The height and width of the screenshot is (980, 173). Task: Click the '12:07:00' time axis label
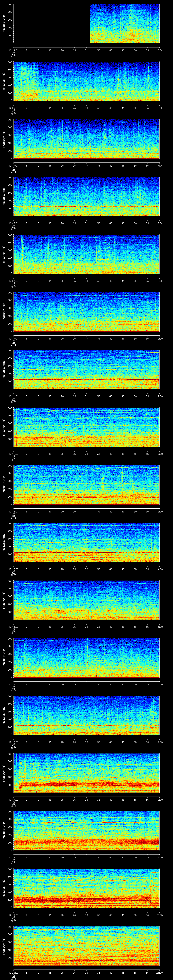coord(13,223)
